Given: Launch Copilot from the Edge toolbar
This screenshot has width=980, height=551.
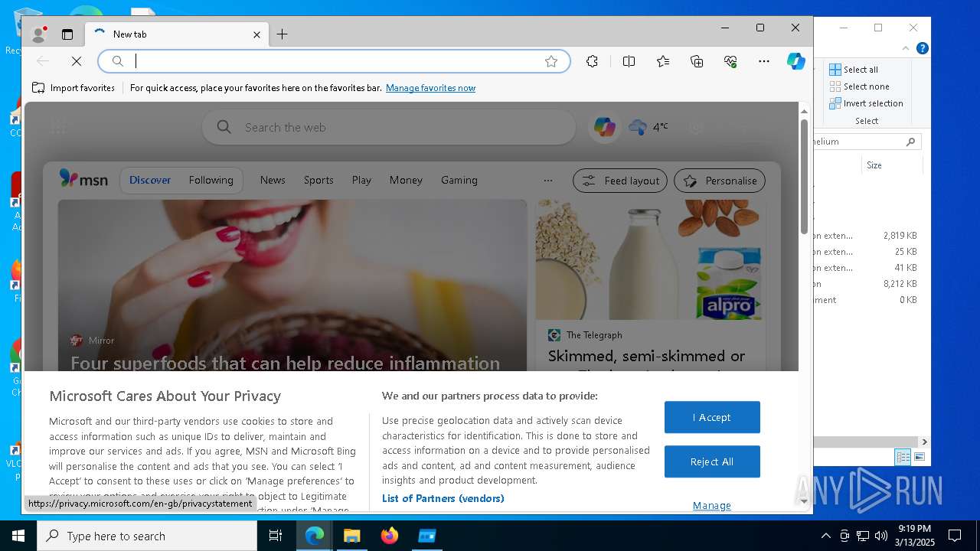Looking at the screenshot, I should 796,61.
